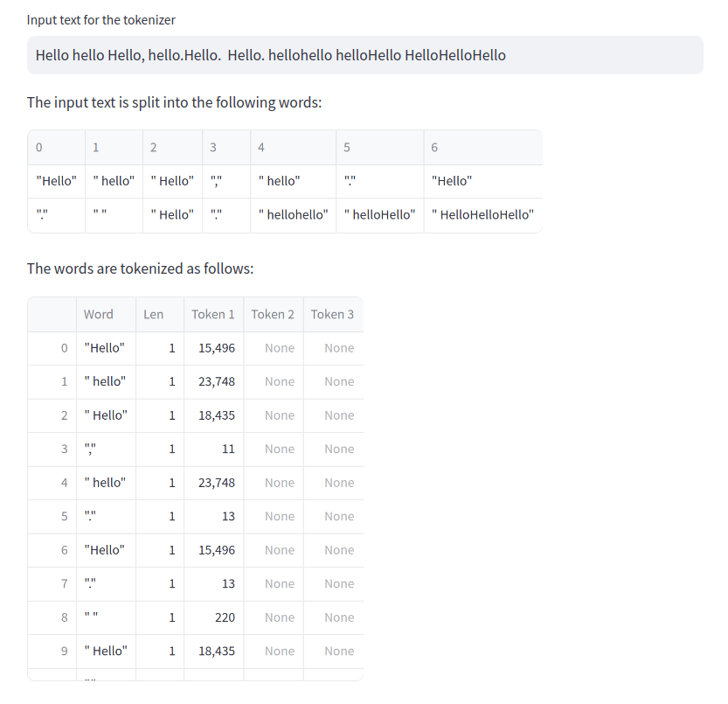This screenshot has width=728, height=704.
Task: Click the tokenizer input text field
Action: 364,55
